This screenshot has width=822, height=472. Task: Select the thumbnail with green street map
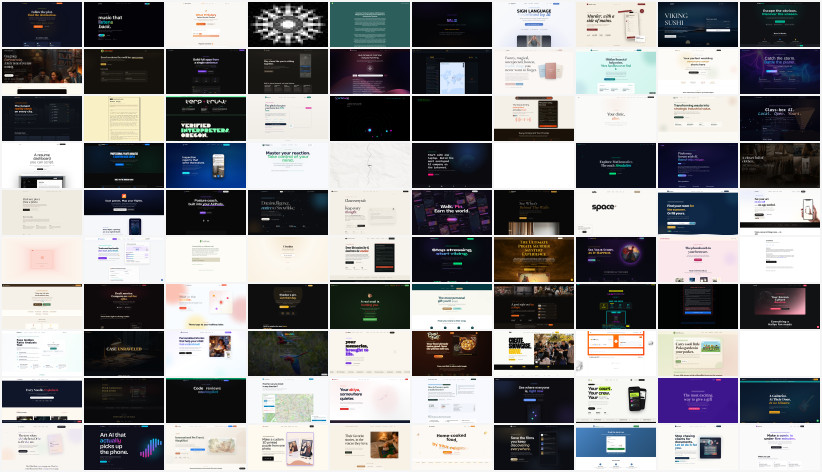tap(288, 400)
